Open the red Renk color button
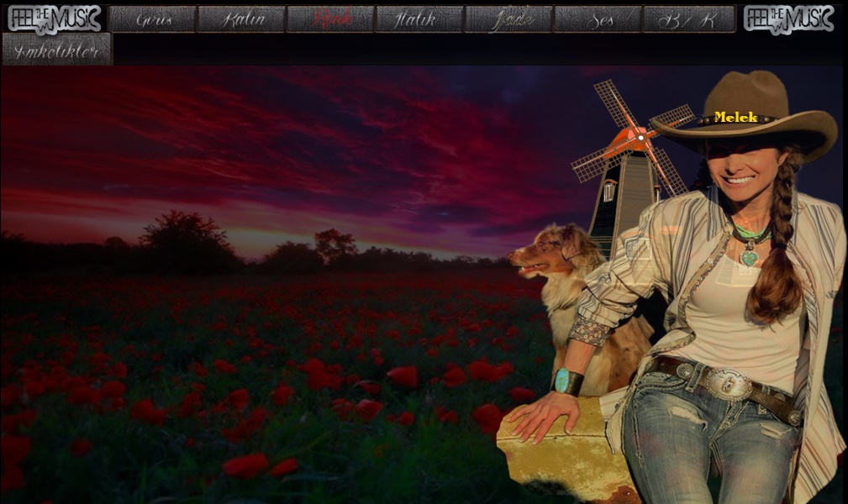 tap(330, 19)
